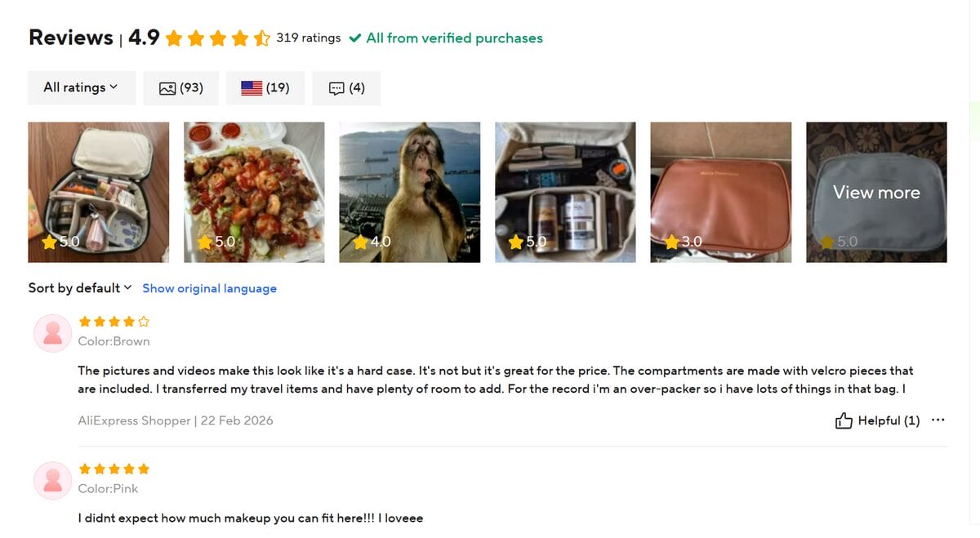Open the three-dot options menu on first review
The height and width of the screenshot is (538, 980).
[938, 420]
